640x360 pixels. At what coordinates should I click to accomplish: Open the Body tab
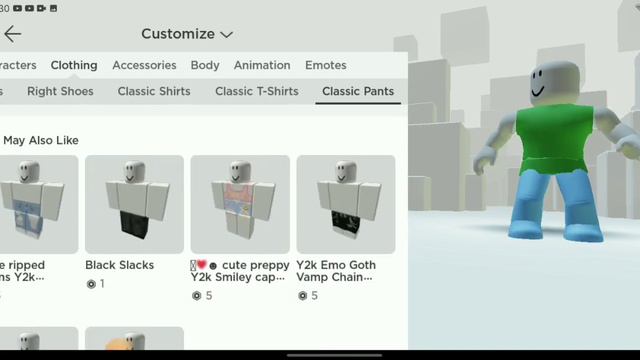point(205,65)
